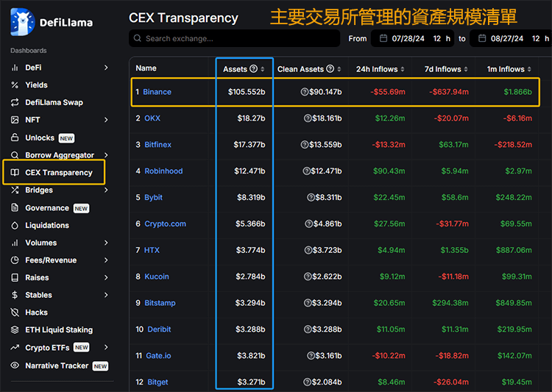Viewport: 552px width, 392px height.
Task: Click the Yields percent icon in sidebar
Action: (x=15, y=85)
